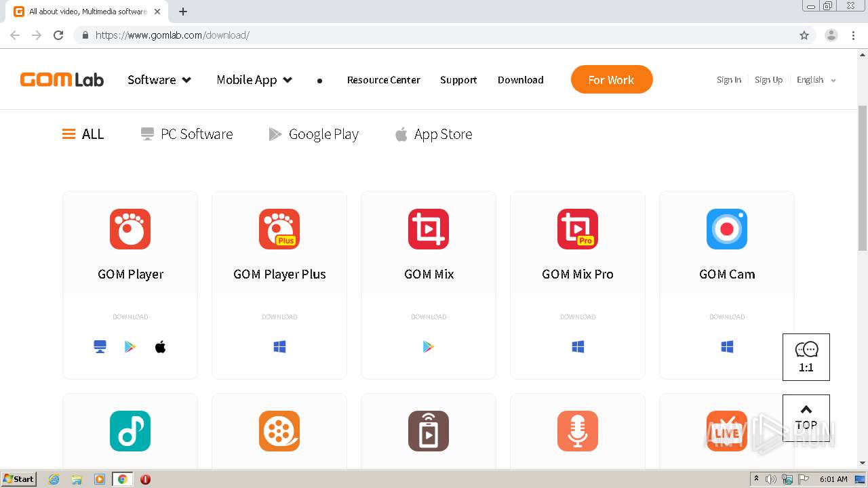This screenshot has height=488, width=868.
Task: Download GOM Mix via Google Play icon
Action: 429,347
